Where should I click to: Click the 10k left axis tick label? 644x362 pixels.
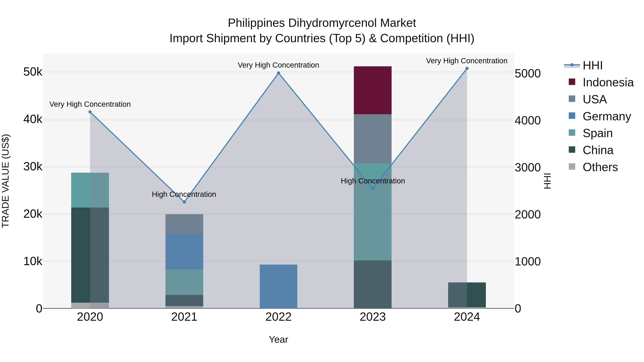(x=33, y=261)
